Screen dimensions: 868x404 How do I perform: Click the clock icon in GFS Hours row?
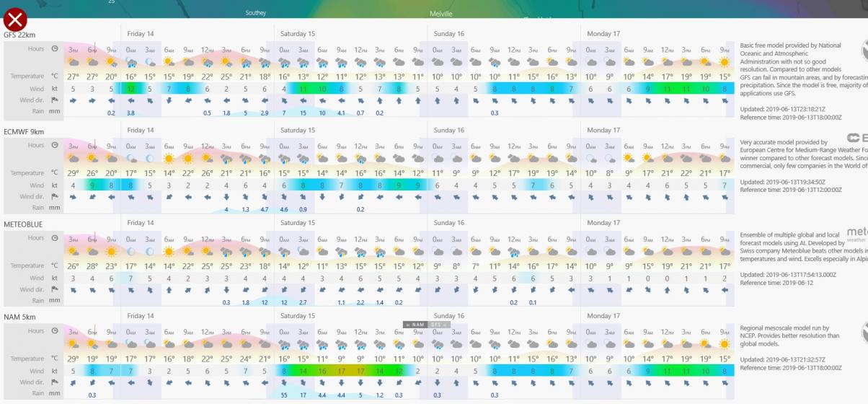point(54,49)
